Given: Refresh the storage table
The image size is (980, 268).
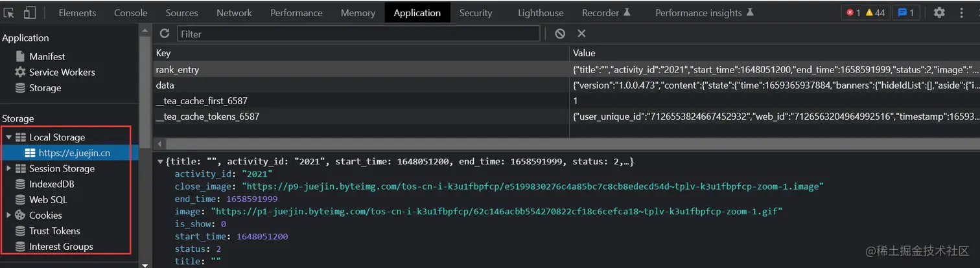Looking at the screenshot, I should point(165,33).
